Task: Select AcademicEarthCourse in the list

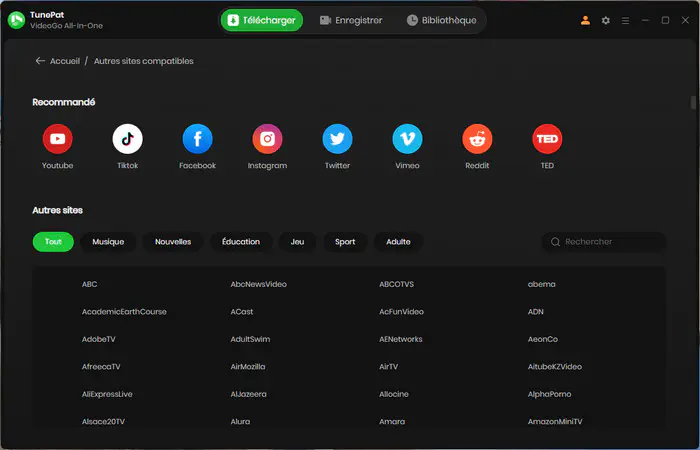Action: click(124, 312)
